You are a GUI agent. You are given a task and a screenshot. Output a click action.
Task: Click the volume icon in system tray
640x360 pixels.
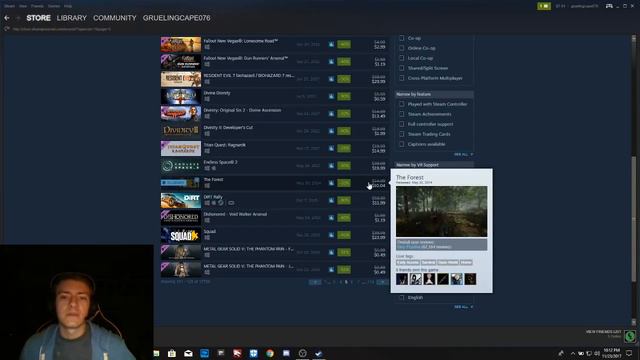[x=596, y=353]
